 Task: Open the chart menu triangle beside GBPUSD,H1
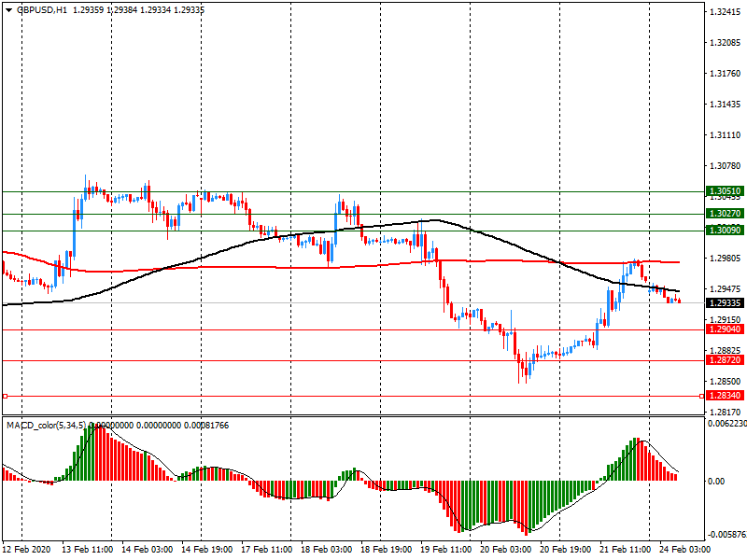pos(9,10)
